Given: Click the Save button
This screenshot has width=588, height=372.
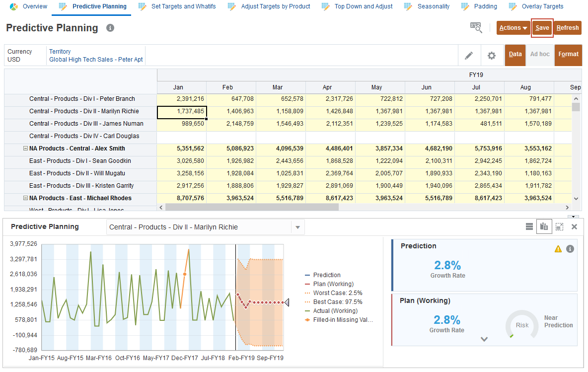Looking at the screenshot, I should pos(542,28).
